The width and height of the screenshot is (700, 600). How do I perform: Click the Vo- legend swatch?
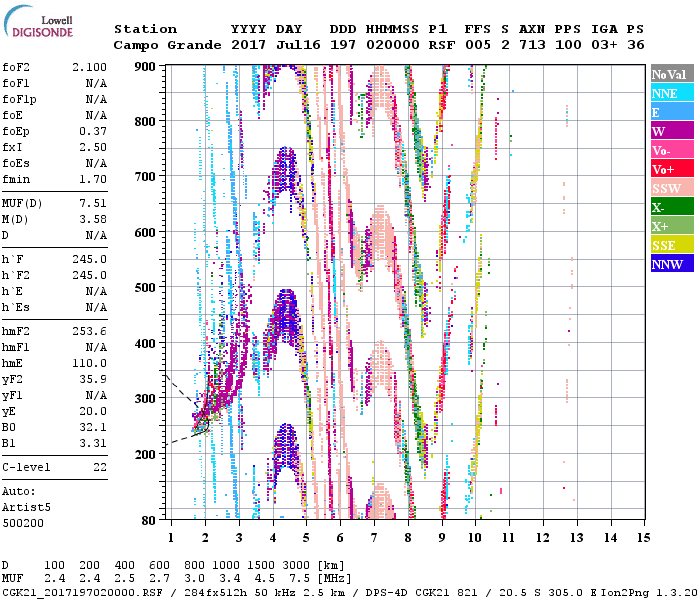coord(672,150)
